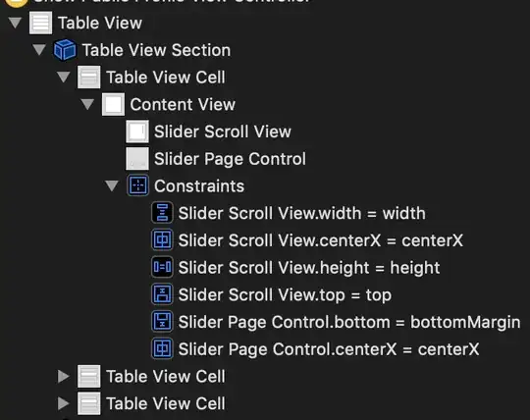Select Slider Scroll View.height = height constraint
The width and height of the screenshot is (530, 420).
[295, 267]
